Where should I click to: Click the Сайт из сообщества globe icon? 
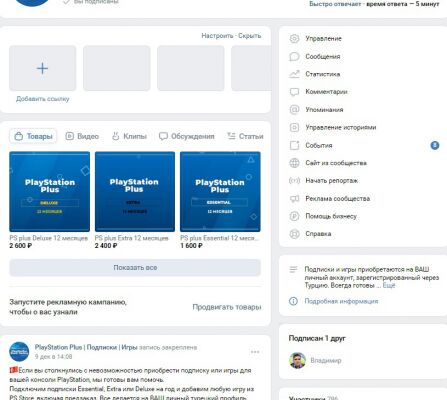tap(294, 163)
